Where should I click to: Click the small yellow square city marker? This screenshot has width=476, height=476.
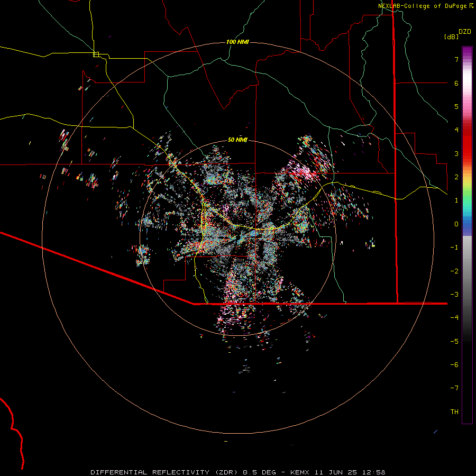[96, 54]
